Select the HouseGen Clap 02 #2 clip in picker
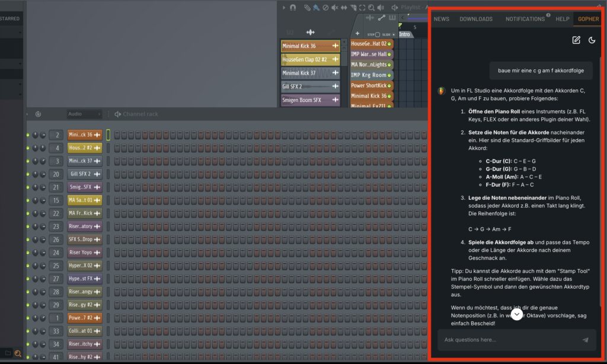Screen dimensions: 607x364 [x=311, y=59]
